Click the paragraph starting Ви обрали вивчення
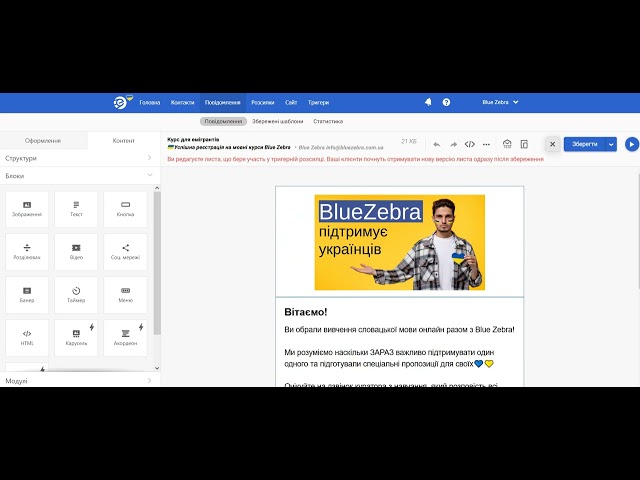This screenshot has width=640, height=480. click(x=399, y=329)
